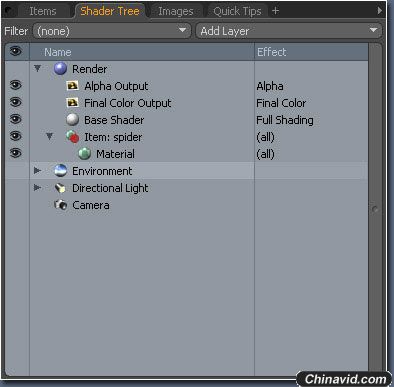Toggle visibility of Material layer
This screenshot has width=394, height=387.
pyautogui.click(x=15, y=153)
